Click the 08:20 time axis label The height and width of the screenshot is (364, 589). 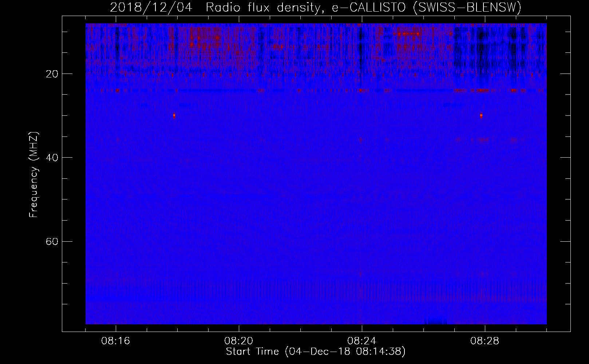click(239, 341)
